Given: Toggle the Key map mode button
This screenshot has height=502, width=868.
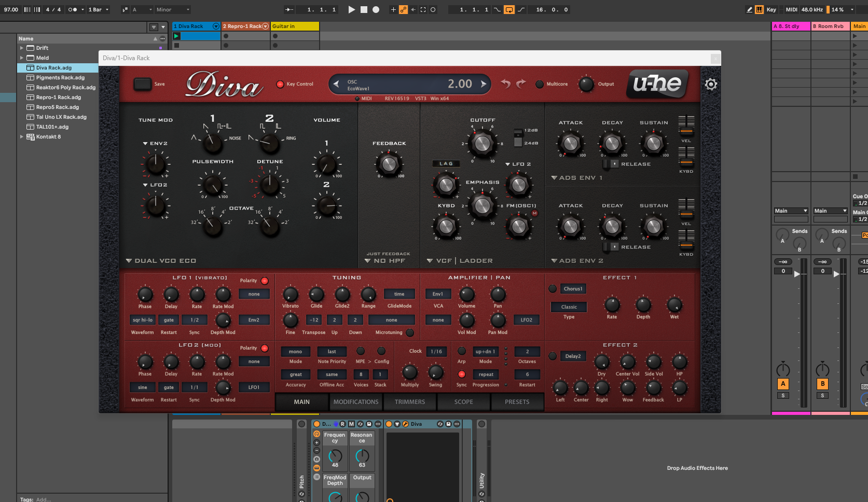Looking at the screenshot, I should [771, 9].
